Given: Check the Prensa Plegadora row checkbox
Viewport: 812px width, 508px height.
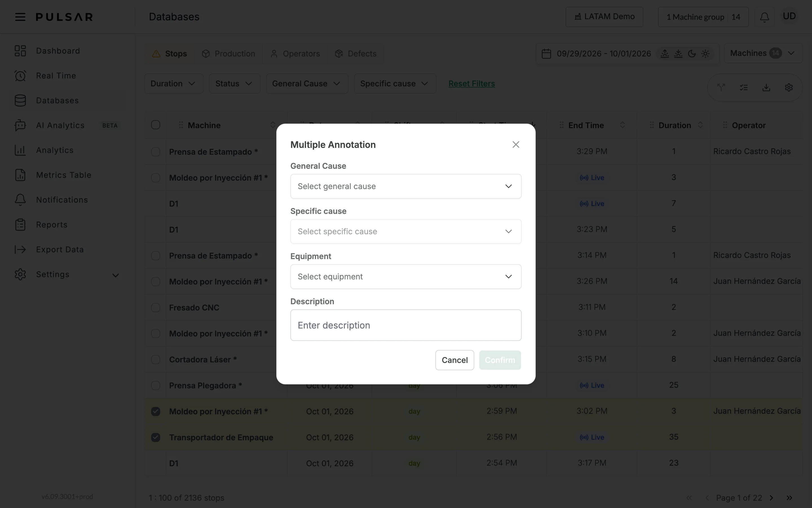Looking at the screenshot, I should pyautogui.click(x=156, y=385).
